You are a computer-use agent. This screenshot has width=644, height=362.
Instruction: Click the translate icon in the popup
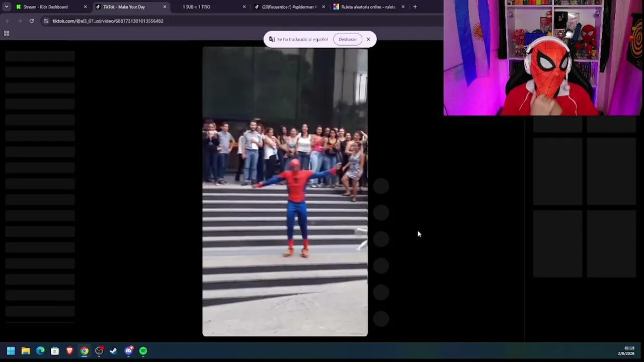click(x=272, y=39)
